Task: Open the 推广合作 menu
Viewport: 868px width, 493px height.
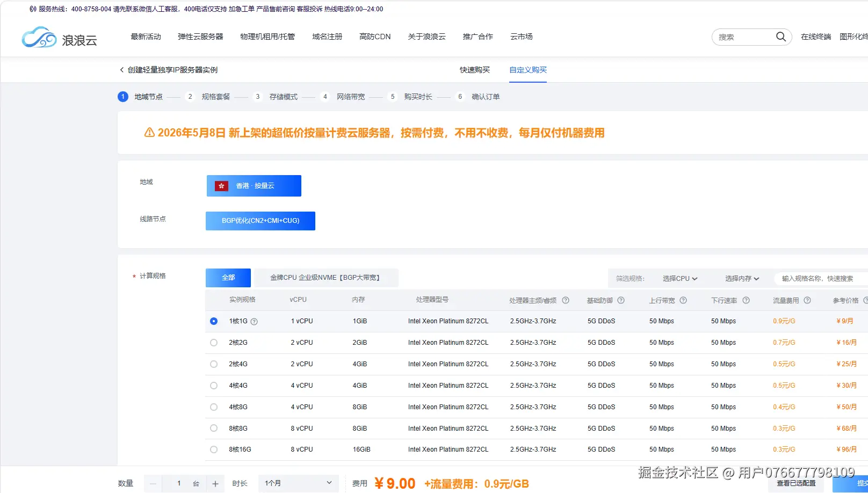Action: click(478, 37)
